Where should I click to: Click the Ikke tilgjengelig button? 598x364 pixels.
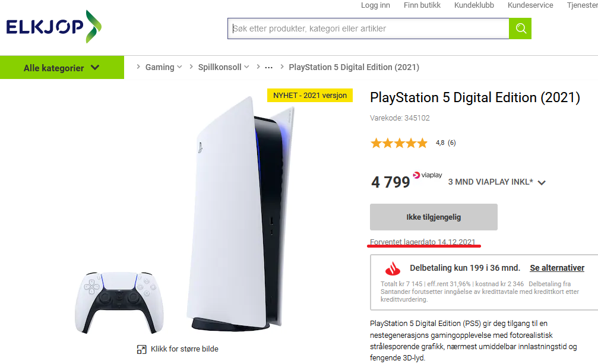pyautogui.click(x=434, y=217)
